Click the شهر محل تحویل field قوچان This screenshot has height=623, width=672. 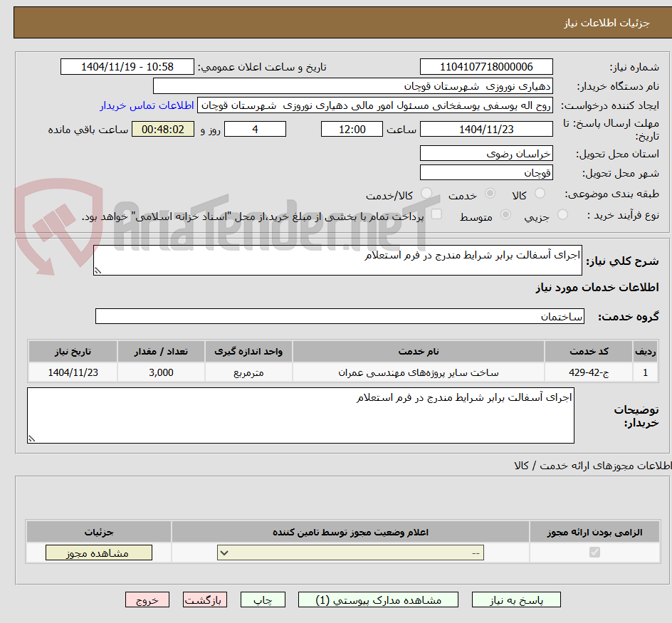[486, 173]
